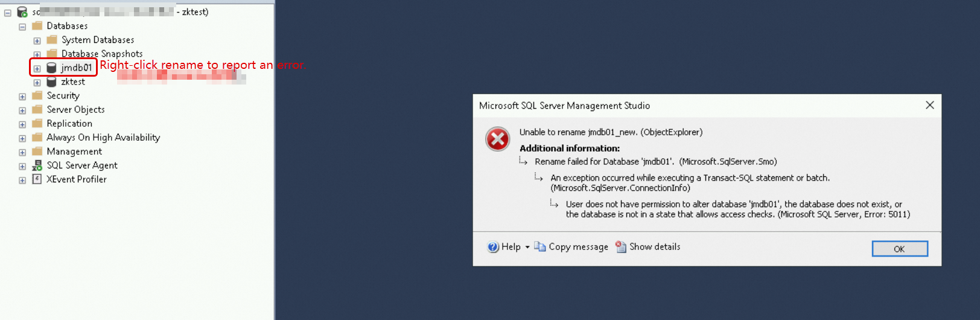Click the server connection icon at tree root
The height and width of the screenshot is (320, 980).
[x=22, y=12]
